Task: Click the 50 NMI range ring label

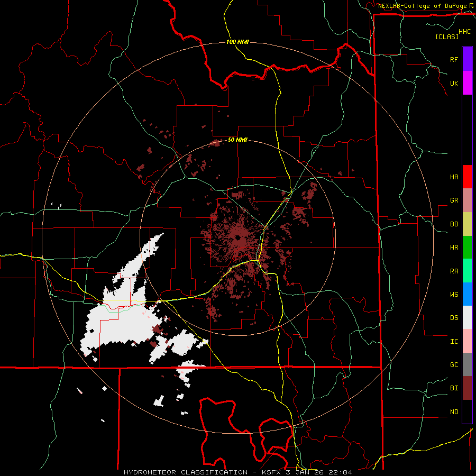Action: pos(237,140)
